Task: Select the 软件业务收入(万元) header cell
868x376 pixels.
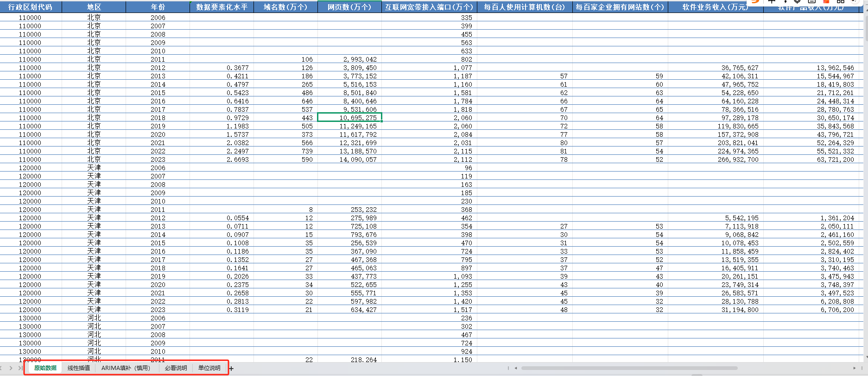Action: 716,7
